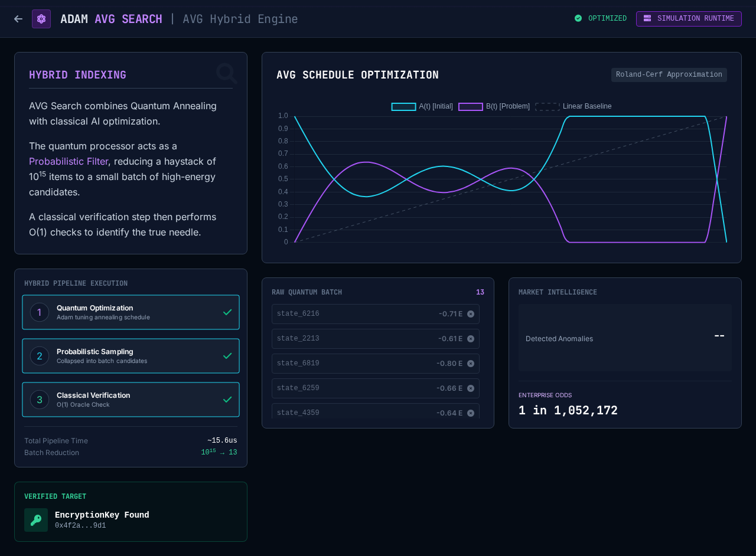The image size is (756, 556).
Task: Toggle B(t) [Problem] legend series
Action: coord(494,106)
